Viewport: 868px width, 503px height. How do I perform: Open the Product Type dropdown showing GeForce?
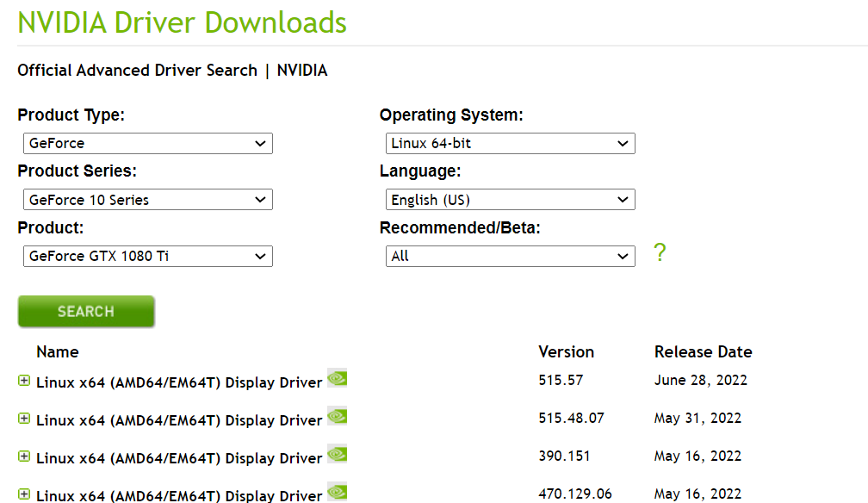(148, 144)
